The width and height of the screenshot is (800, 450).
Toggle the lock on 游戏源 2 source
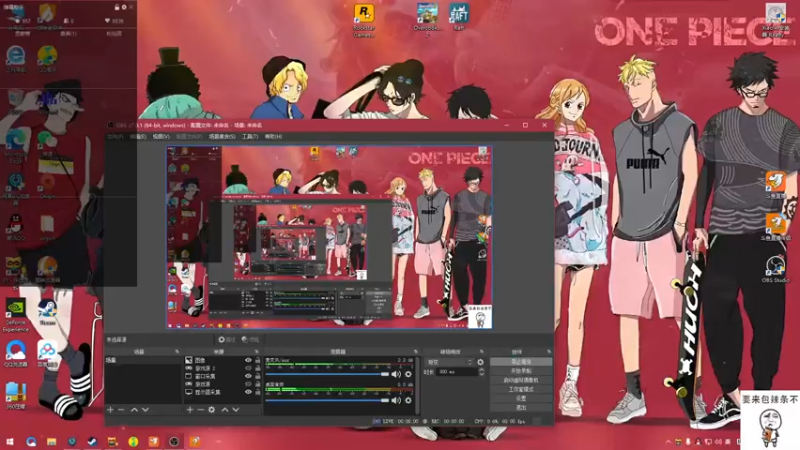257,368
